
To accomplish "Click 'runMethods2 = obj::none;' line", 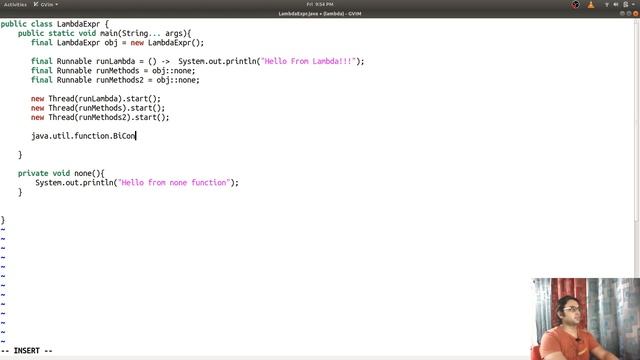I will pyautogui.click(x=116, y=80).
